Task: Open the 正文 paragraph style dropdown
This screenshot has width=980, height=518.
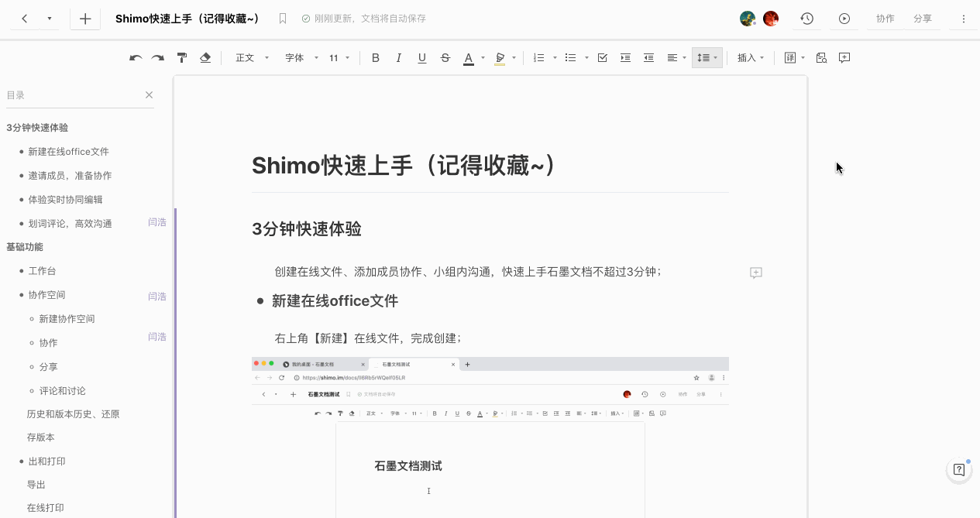Action: pos(253,58)
